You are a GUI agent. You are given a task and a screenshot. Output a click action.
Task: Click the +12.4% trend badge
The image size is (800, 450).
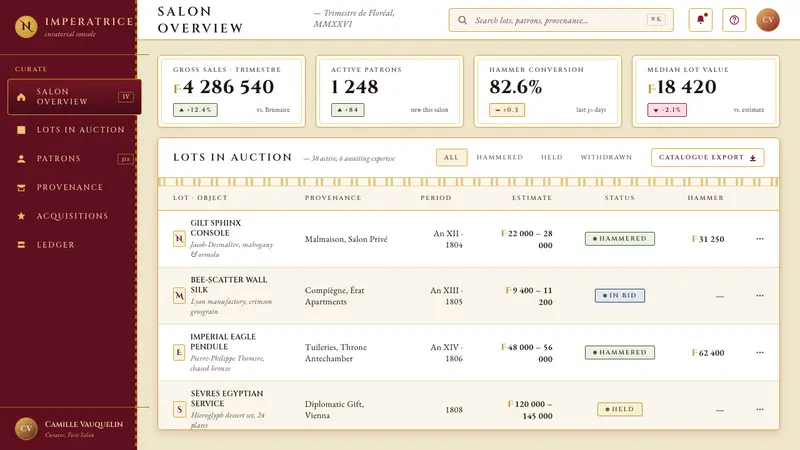[x=195, y=110]
